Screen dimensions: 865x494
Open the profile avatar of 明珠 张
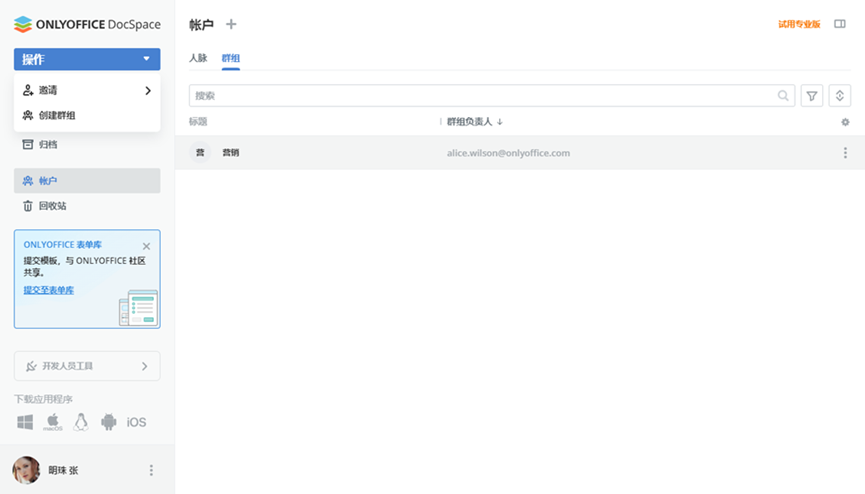tap(26, 470)
